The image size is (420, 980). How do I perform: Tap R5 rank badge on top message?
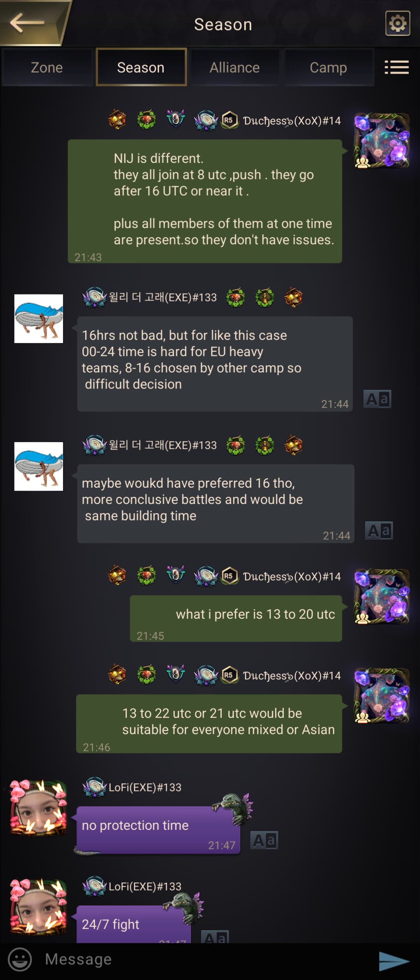(x=229, y=120)
